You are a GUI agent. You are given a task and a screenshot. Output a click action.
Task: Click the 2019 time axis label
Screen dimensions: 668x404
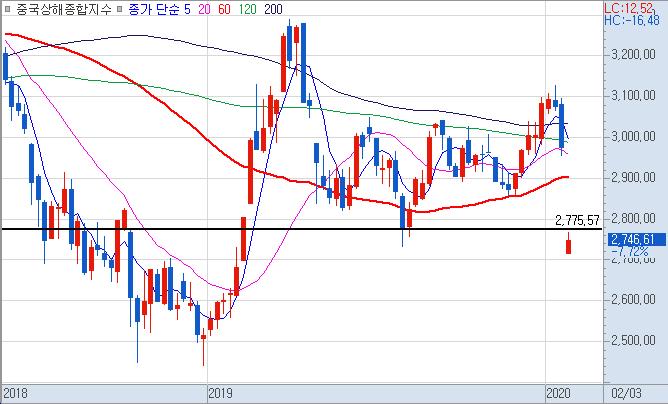click(x=221, y=393)
